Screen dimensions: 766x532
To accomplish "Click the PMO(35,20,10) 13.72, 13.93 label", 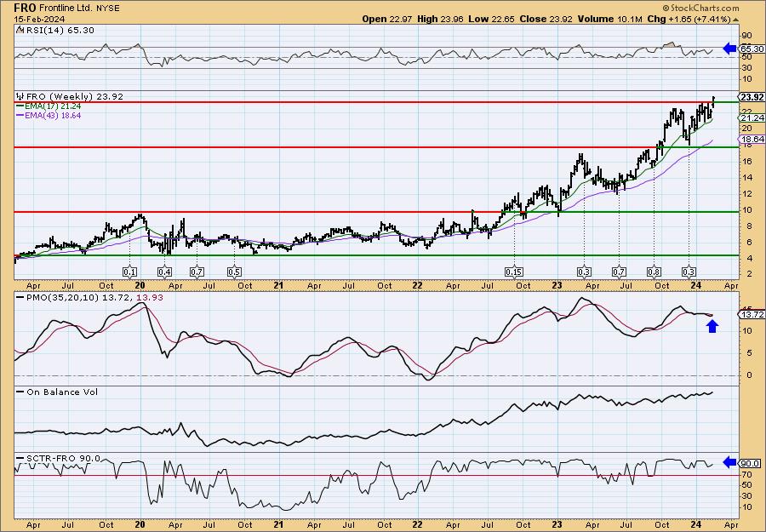I will click(x=94, y=298).
